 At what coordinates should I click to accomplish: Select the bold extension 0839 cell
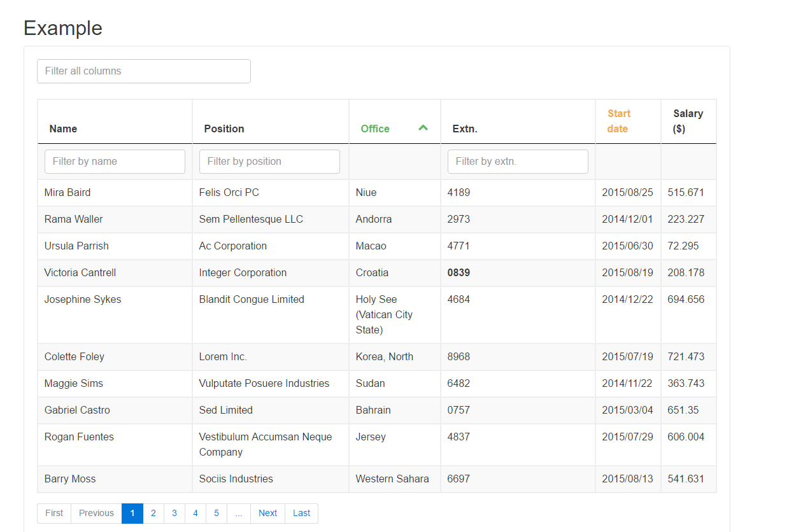click(x=458, y=273)
